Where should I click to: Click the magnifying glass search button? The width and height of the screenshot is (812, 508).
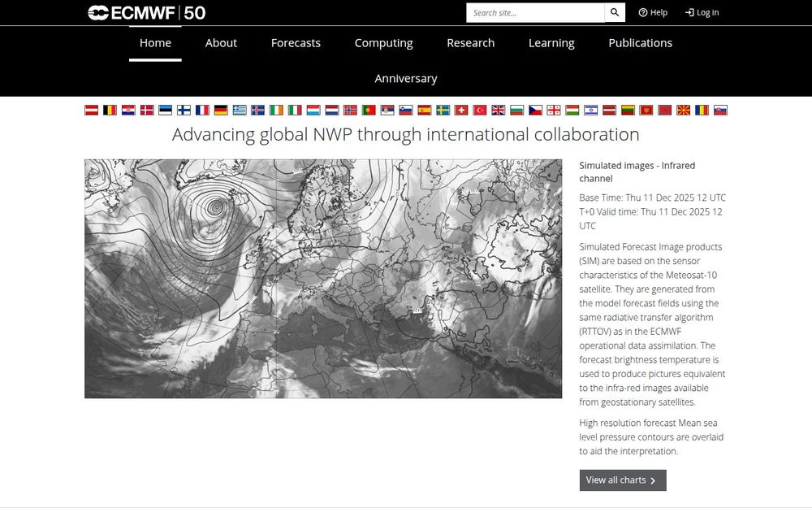(615, 12)
